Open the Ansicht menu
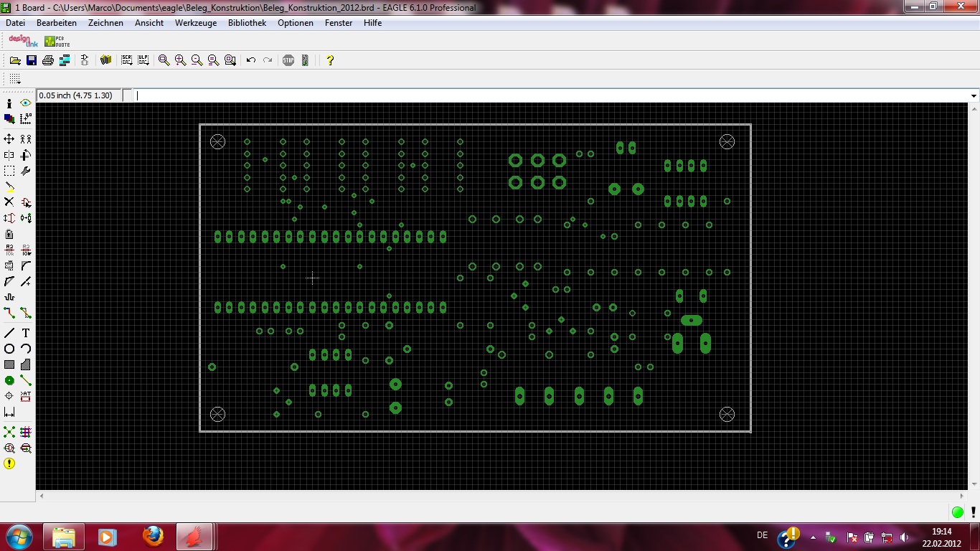The height and width of the screenshot is (551, 980). pyautogui.click(x=149, y=23)
